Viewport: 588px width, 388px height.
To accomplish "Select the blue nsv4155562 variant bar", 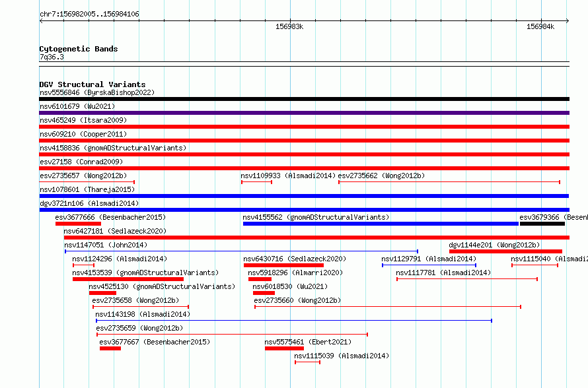I will 381,224.
